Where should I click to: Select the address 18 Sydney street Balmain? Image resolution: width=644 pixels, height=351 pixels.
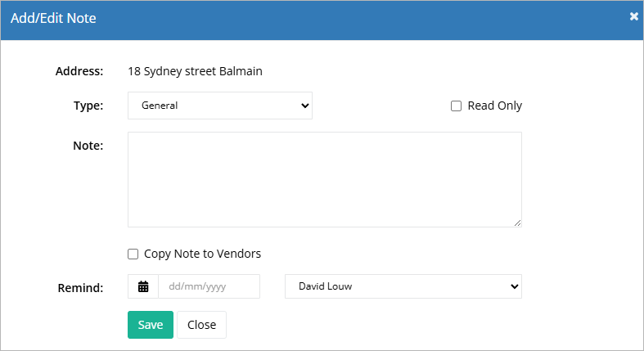tap(195, 71)
